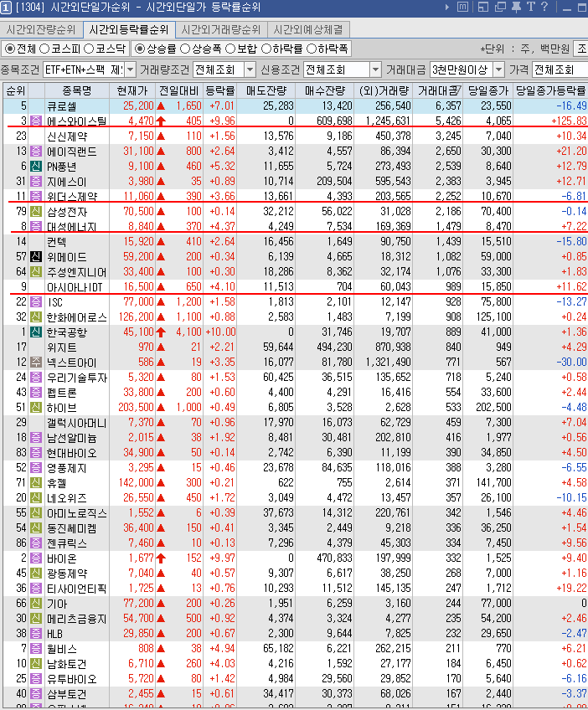Select the 상승폭 radio button
This screenshot has width=588, height=710.
coord(185,49)
